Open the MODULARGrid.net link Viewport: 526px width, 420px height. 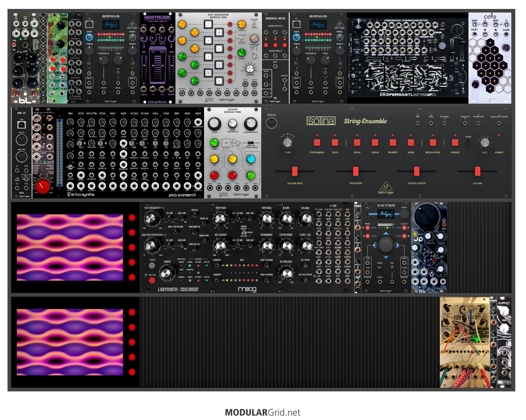point(263,412)
